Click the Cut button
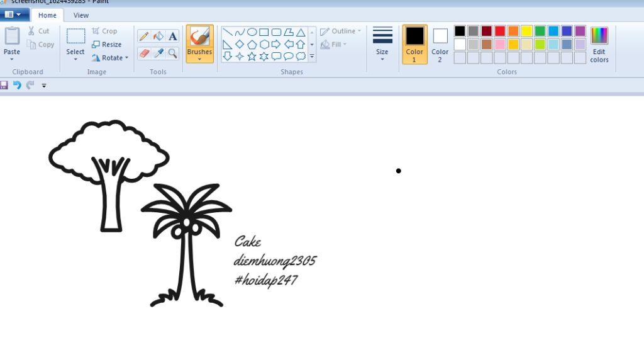This screenshot has height=357, width=644. coord(38,31)
